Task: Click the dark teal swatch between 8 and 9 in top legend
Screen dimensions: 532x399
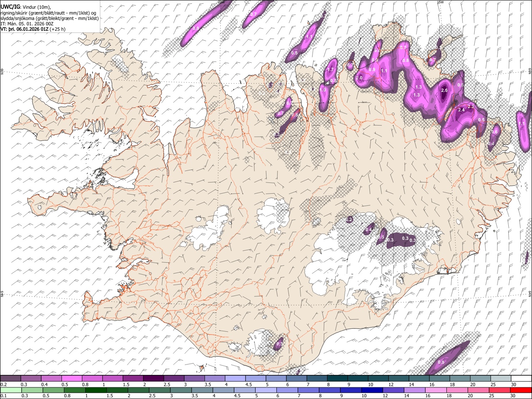Action: pyautogui.click(x=337, y=379)
